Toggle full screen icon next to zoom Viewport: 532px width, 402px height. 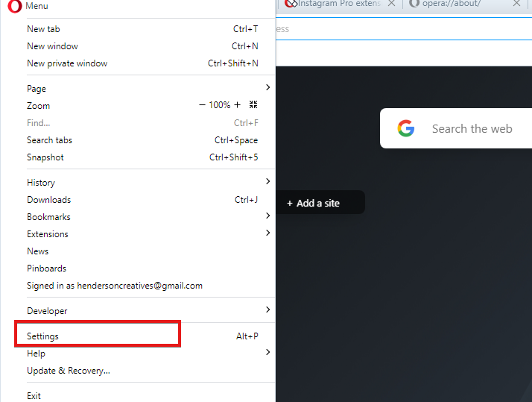(x=253, y=104)
